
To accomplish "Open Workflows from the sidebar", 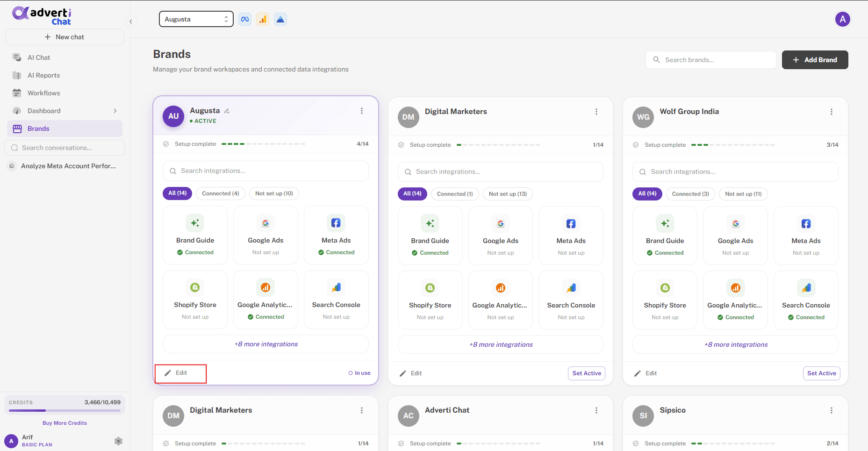I will (x=65, y=93).
